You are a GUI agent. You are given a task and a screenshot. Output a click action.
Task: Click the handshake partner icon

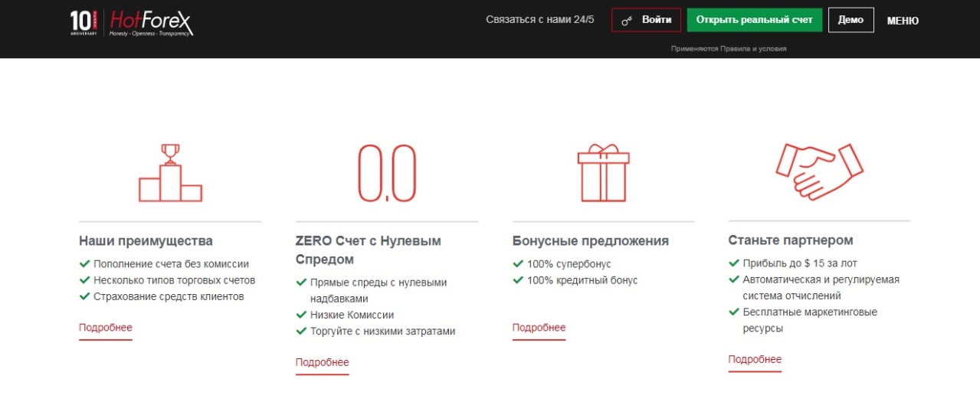pyautogui.click(x=819, y=170)
